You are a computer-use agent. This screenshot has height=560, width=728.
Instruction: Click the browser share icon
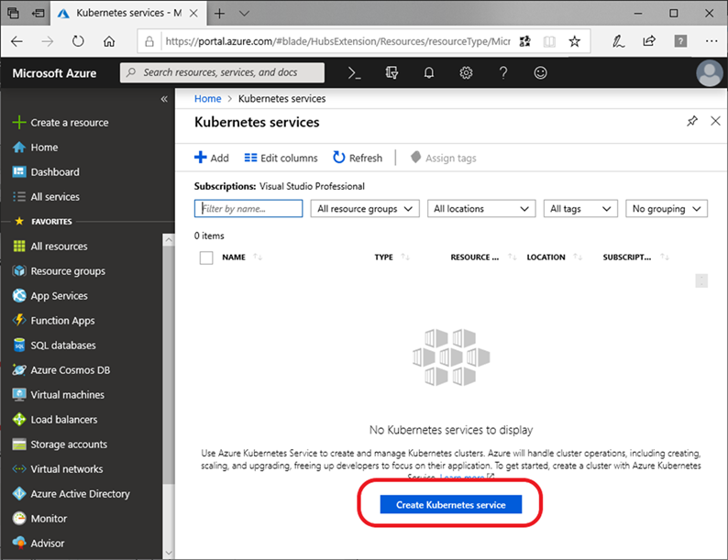point(649,41)
